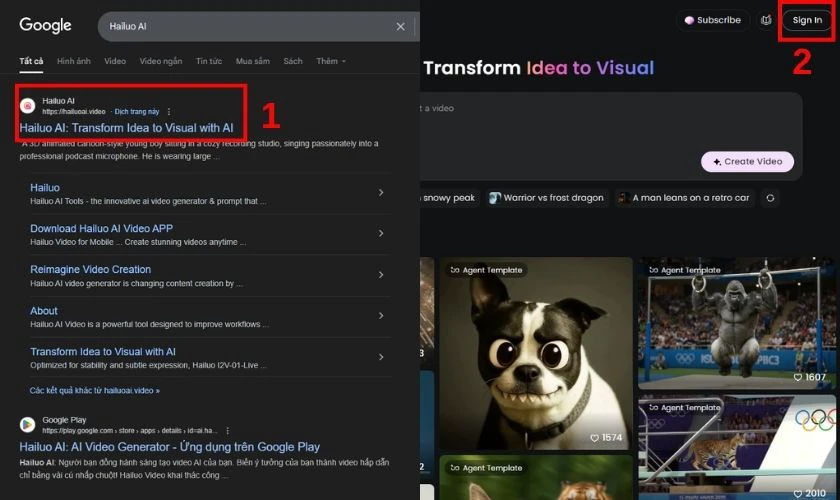
Task: Refresh the prompt suggestions
Action: (x=770, y=198)
